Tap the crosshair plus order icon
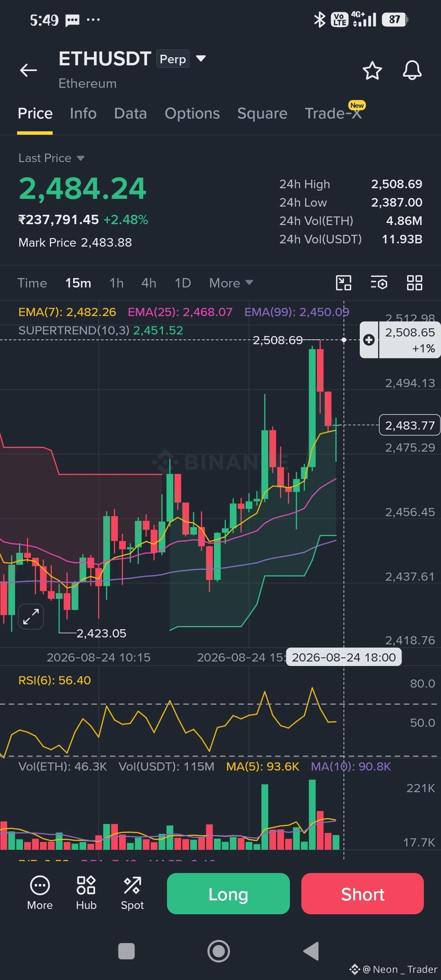 click(x=369, y=340)
